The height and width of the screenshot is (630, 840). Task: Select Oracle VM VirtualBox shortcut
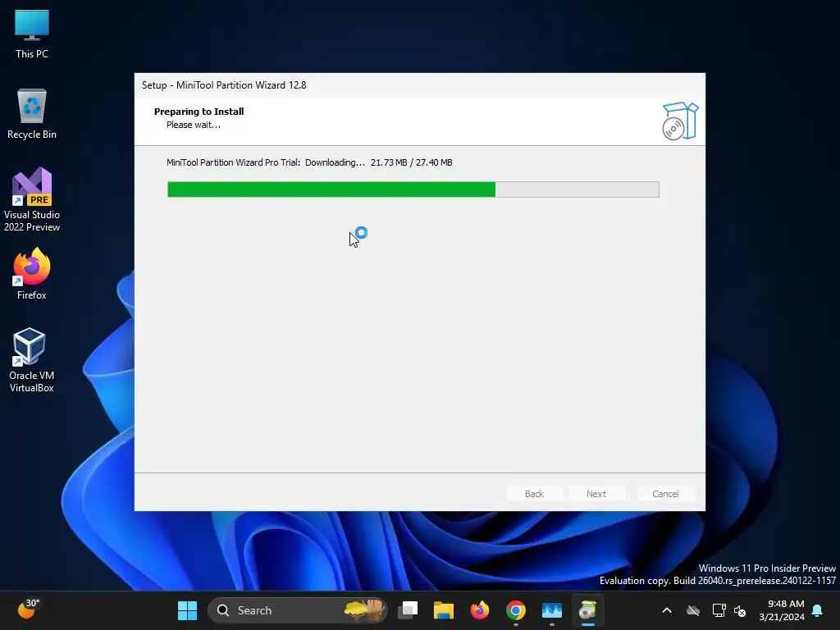click(x=32, y=360)
